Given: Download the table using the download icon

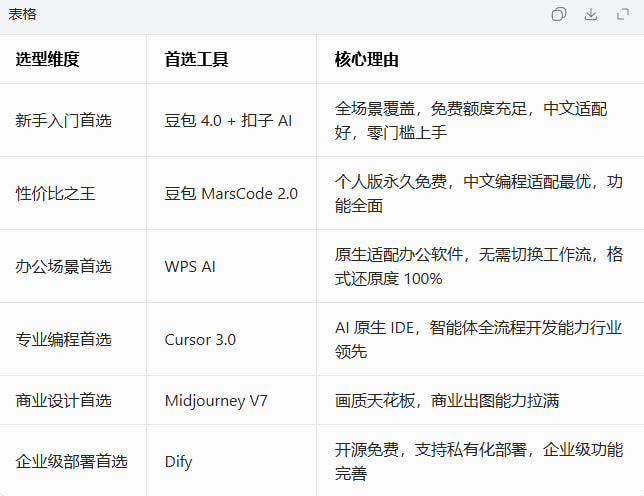Looking at the screenshot, I should click(591, 14).
